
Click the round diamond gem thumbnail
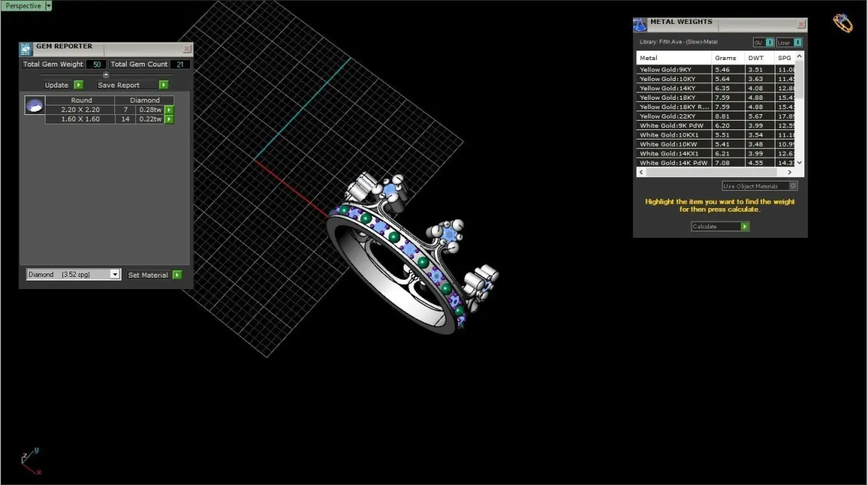click(35, 106)
